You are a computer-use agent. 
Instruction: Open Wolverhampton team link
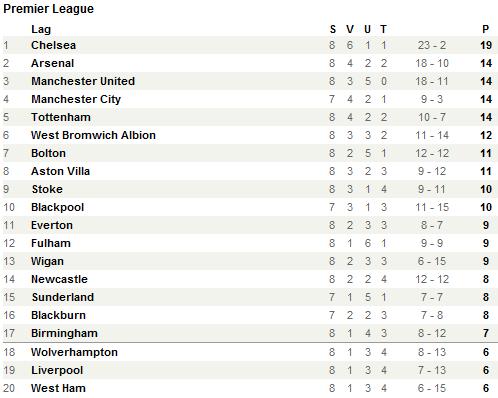pyautogui.click(x=74, y=352)
